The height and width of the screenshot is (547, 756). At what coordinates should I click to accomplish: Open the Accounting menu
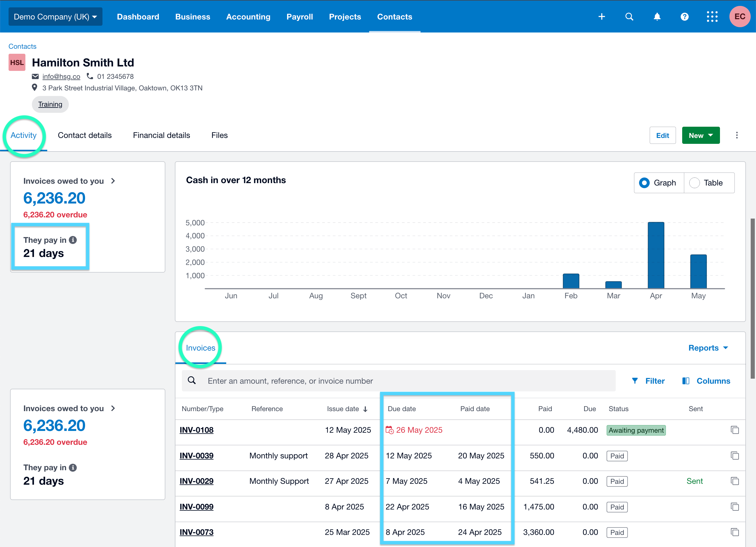[x=248, y=17]
